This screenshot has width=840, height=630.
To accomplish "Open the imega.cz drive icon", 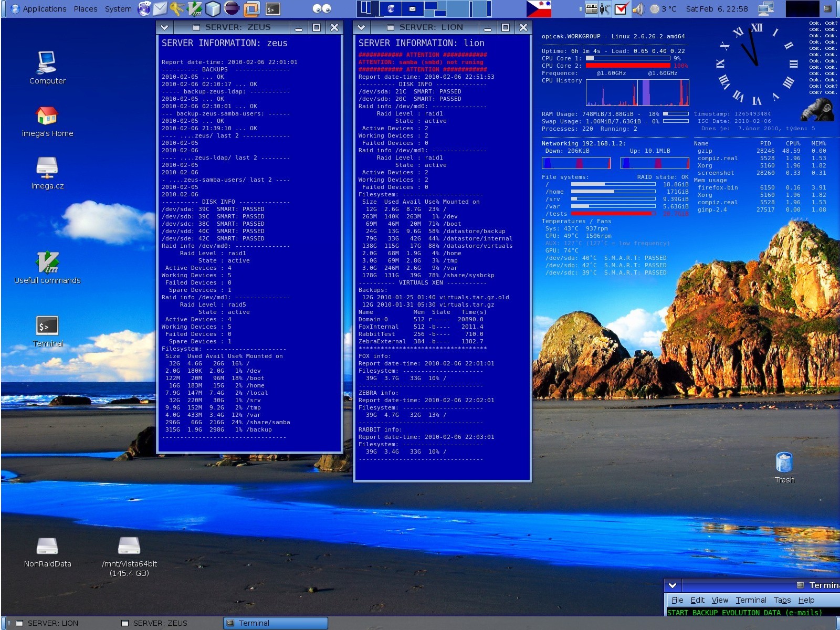I will pyautogui.click(x=47, y=173).
